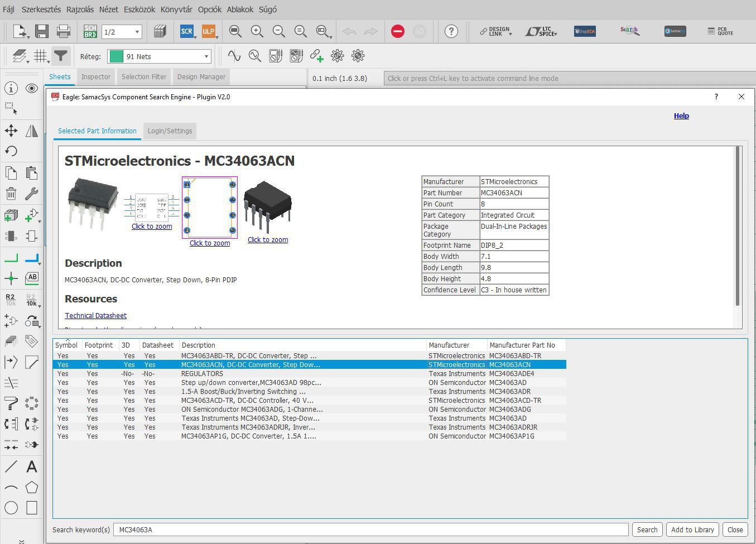756x544 pixels.
Task: Sort results by Description column header
Action: click(x=302, y=345)
